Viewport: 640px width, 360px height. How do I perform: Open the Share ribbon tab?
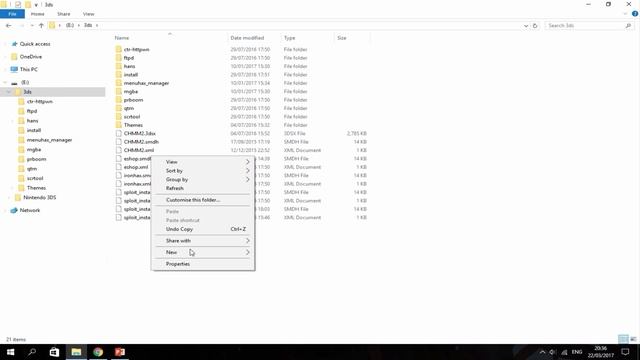[x=64, y=14]
